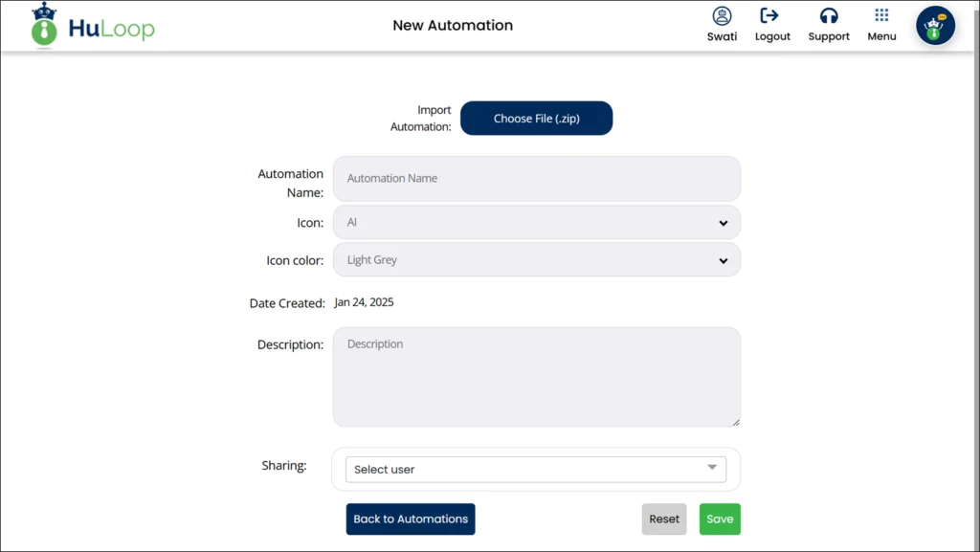
Task: Click the Support label in the top bar
Action: tap(829, 36)
